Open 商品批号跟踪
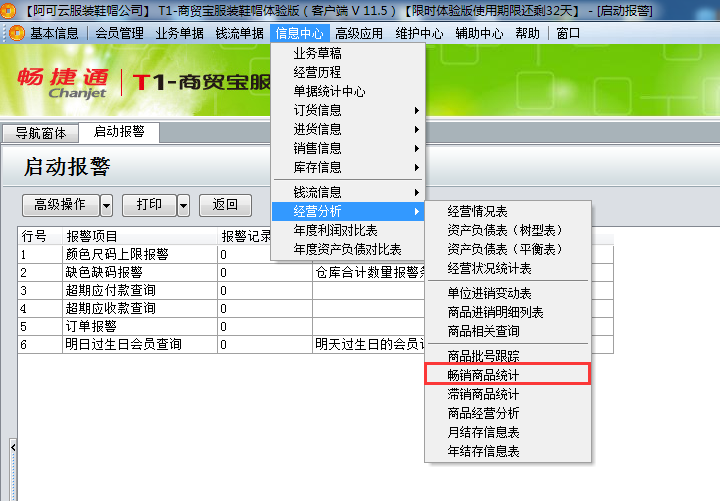This screenshot has height=501, width=720. coord(507,356)
